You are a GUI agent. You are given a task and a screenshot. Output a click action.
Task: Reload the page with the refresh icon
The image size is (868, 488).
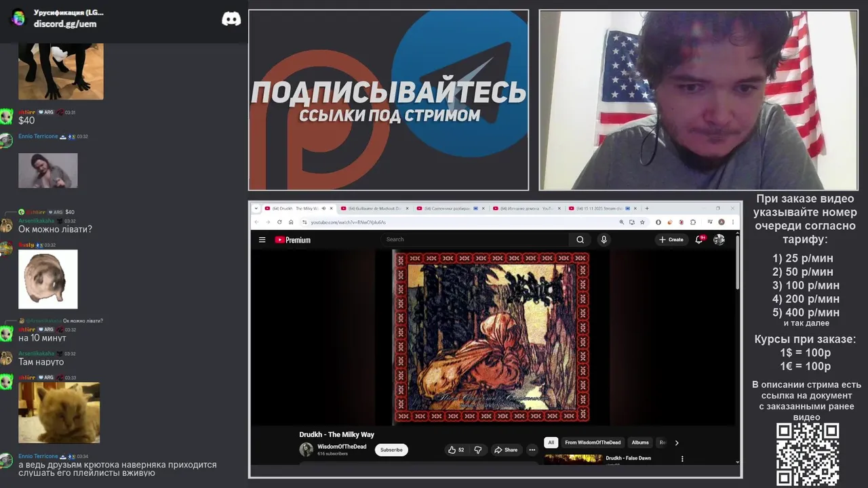pyautogui.click(x=279, y=222)
